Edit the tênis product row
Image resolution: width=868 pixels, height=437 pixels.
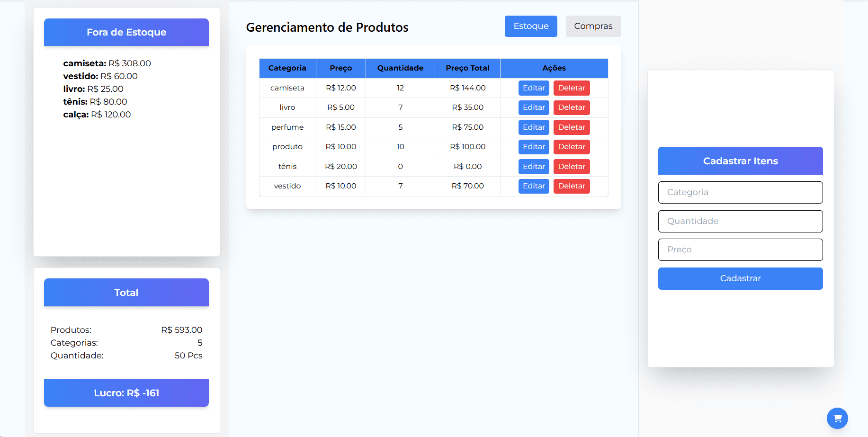tap(533, 166)
